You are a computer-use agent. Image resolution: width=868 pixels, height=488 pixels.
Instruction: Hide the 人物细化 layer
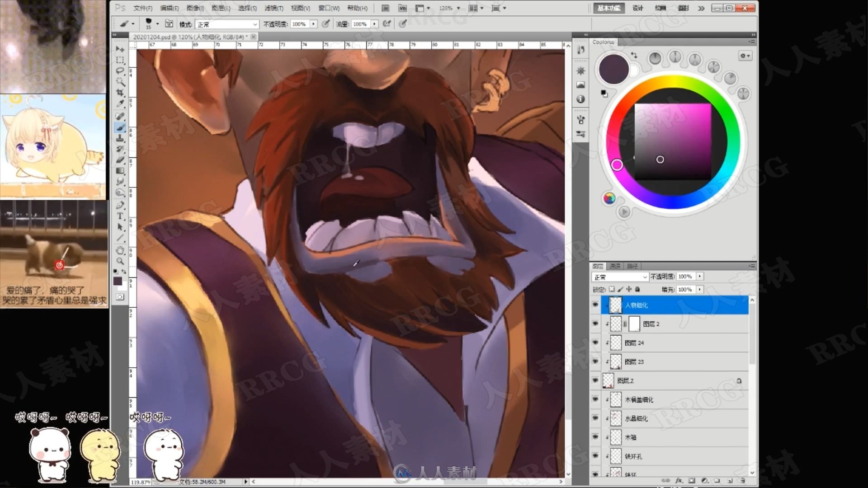(x=595, y=305)
